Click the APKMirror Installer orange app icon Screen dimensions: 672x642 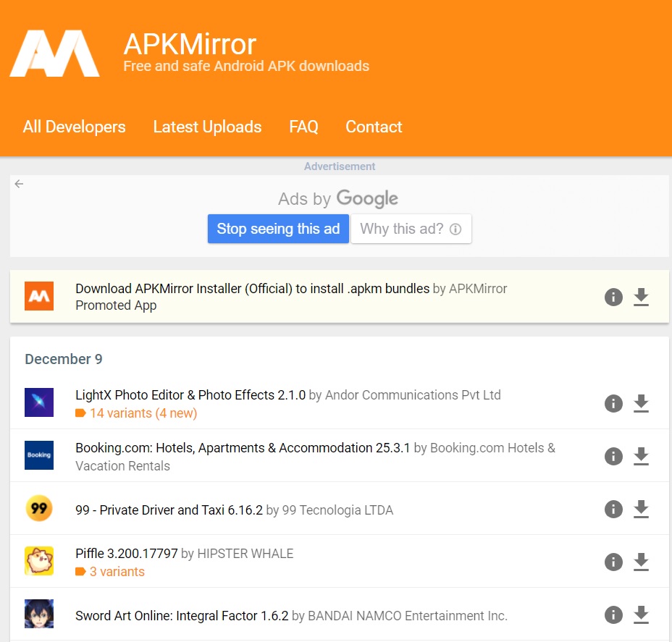(x=39, y=296)
